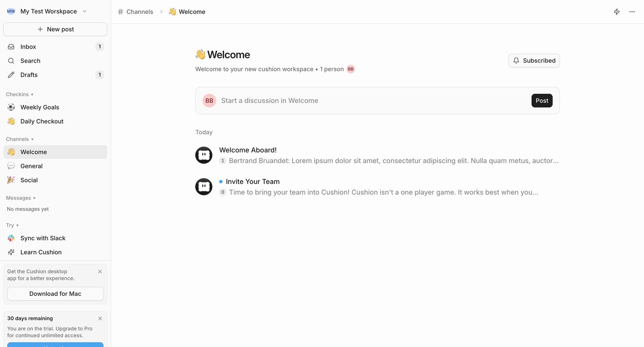The image size is (644, 347).
Task: Click the 30 days remaining heading
Action: click(x=30, y=318)
